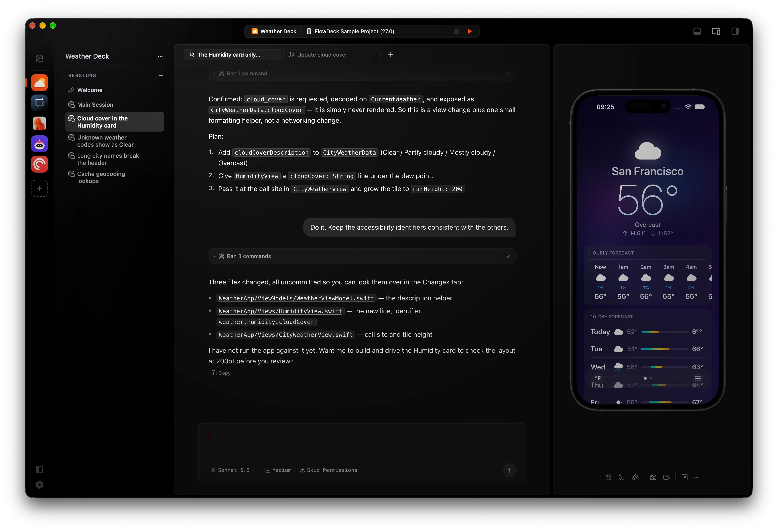The image size is (778, 532).
Task: Toggle dark appearance moon icon in simulator toolbar
Action: click(x=621, y=477)
